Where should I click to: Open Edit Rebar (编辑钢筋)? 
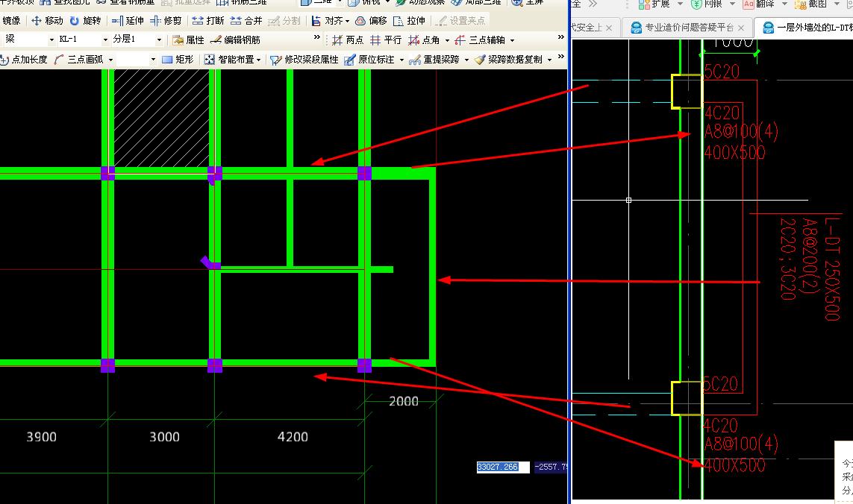[x=235, y=40]
